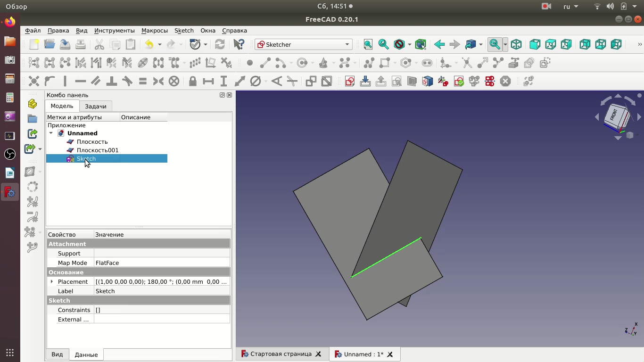
Task: Switch to the Вид property tab
Action: [x=57, y=354]
